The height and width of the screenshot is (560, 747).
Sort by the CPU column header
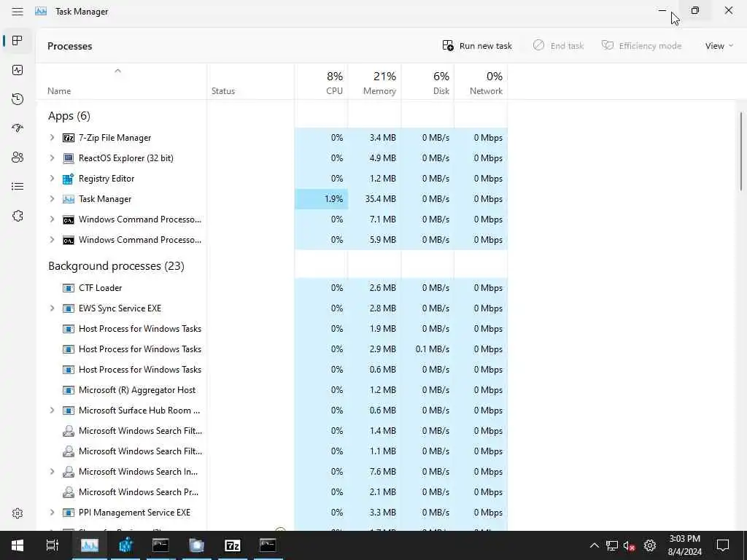[x=322, y=82]
